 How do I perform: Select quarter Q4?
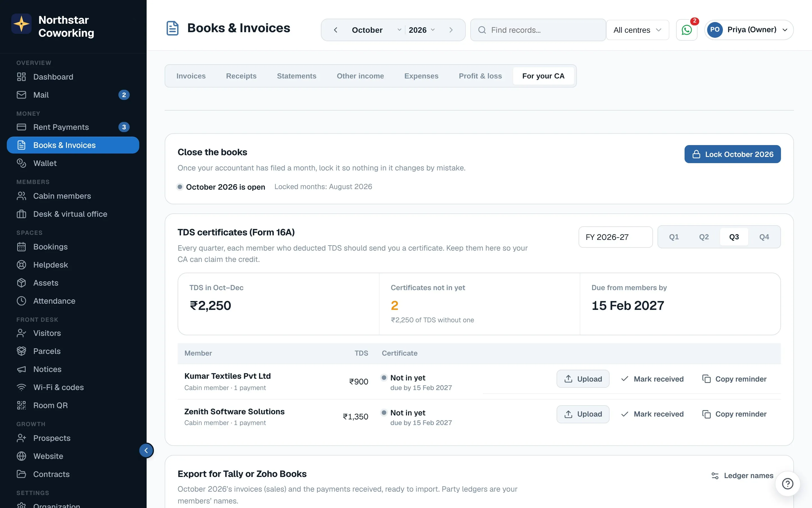pyautogui.click(x=764, y=237)
